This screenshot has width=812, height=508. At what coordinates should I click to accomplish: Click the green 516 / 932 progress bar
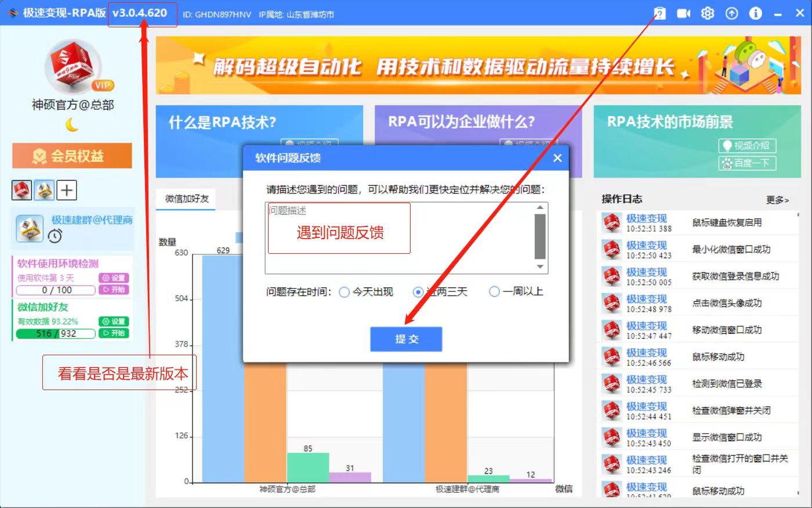pos(56,334)
